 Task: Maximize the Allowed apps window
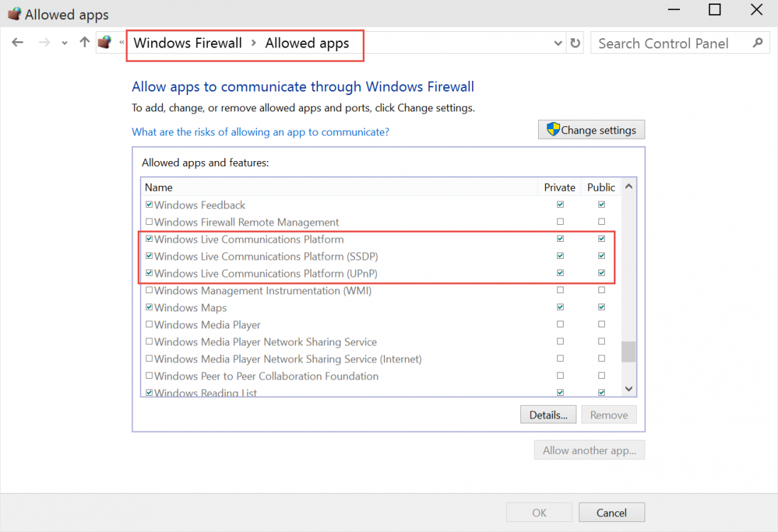click(x=715, y=9)
